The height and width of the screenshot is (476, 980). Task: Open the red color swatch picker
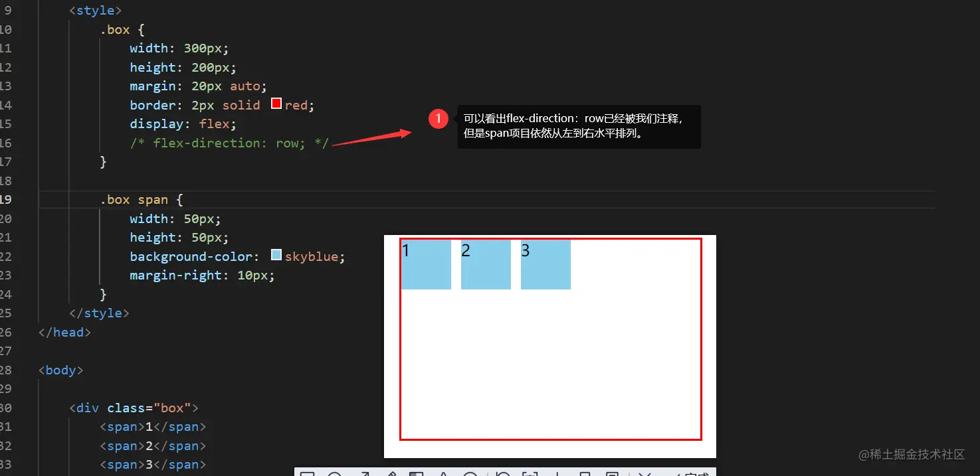[x=276, y=104]
